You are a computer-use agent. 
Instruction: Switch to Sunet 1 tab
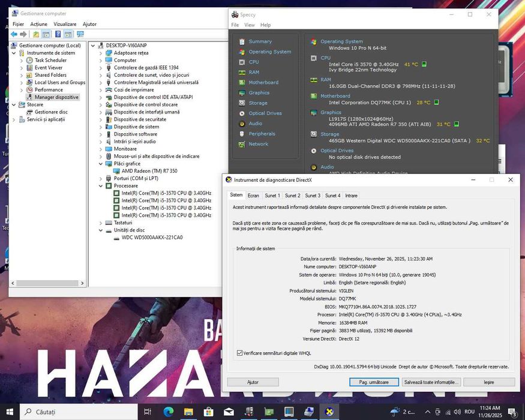(272, 196)
